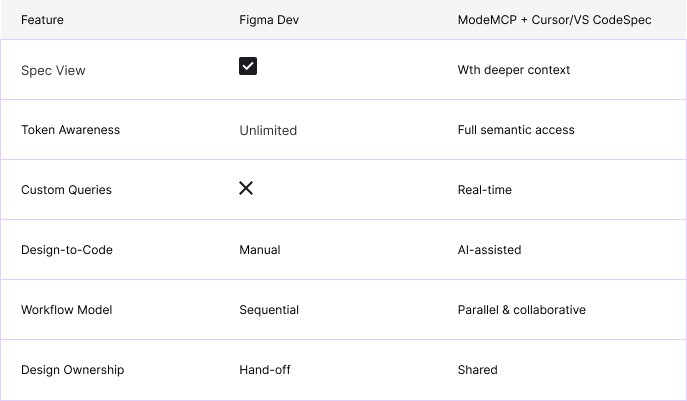
Task: Select the Figma Dev column header
Action: point(268,20)
